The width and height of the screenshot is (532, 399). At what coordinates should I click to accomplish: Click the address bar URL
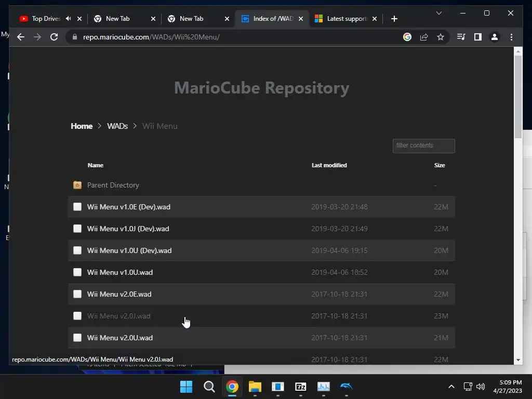pyautogui.click(x=151, y=37)
